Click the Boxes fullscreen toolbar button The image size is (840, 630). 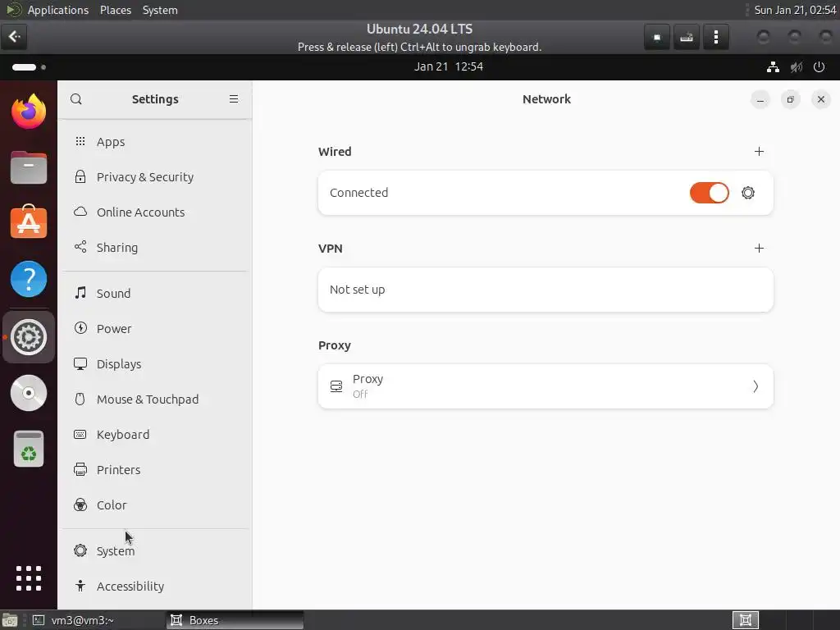pyautogui.click(x=657, y=37)
